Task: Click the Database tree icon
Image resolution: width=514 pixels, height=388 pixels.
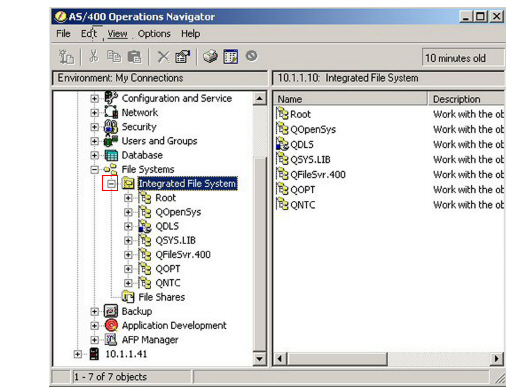Action: coord(111,155)
